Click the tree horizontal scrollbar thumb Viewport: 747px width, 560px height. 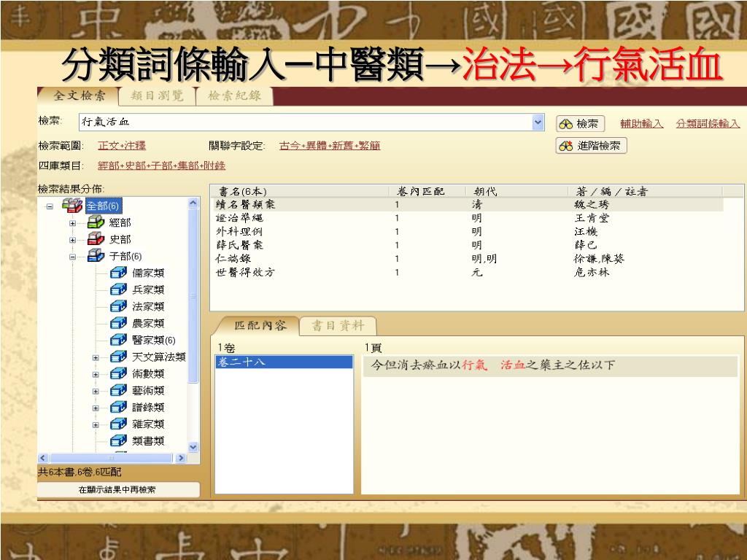[x=111, y=458]
